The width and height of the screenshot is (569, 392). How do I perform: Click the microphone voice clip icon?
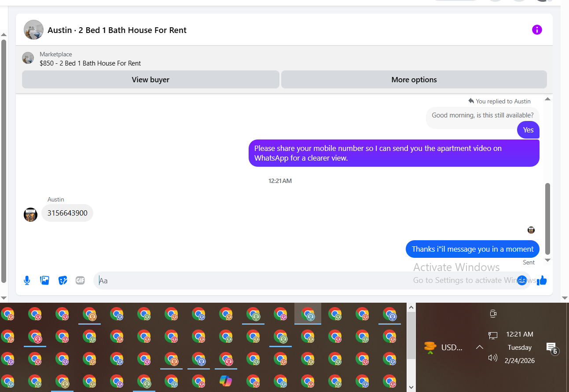click(27, 280)
